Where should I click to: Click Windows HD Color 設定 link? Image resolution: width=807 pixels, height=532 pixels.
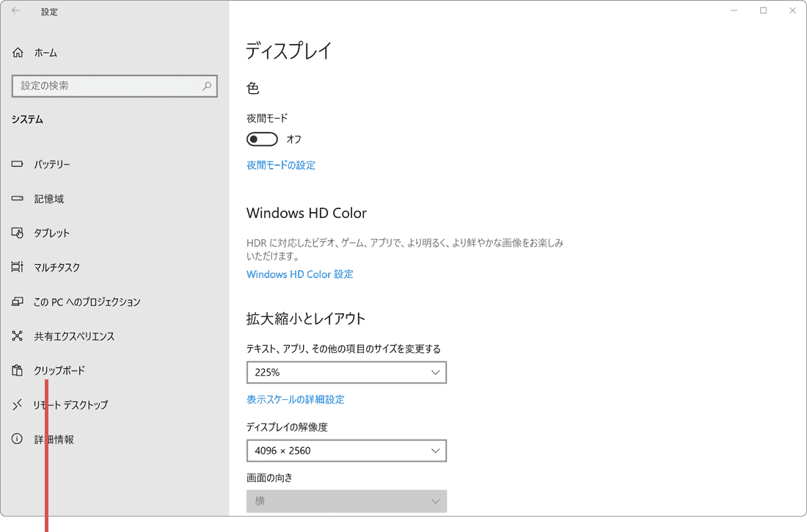click(x=299, y=274)
